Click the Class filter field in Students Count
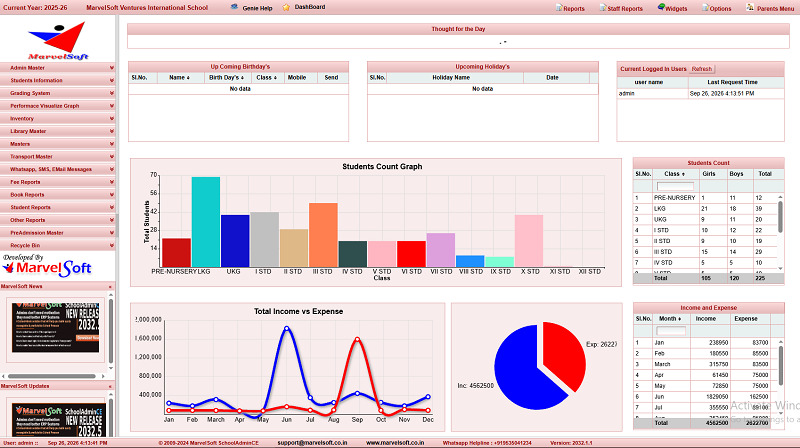Viewport: 800px width, 448px height. (x=675, y=186)
